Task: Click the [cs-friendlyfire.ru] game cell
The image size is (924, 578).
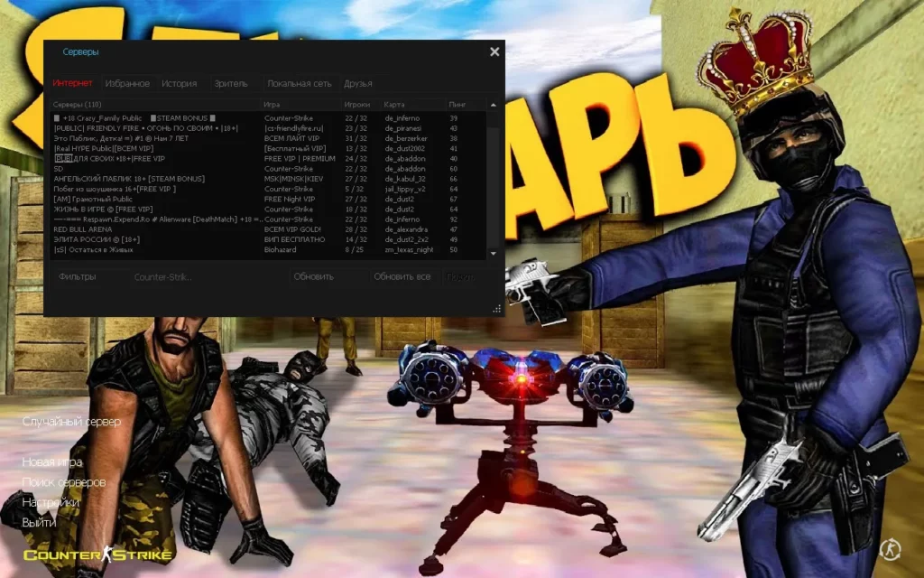Action: [x=294, y=128]
